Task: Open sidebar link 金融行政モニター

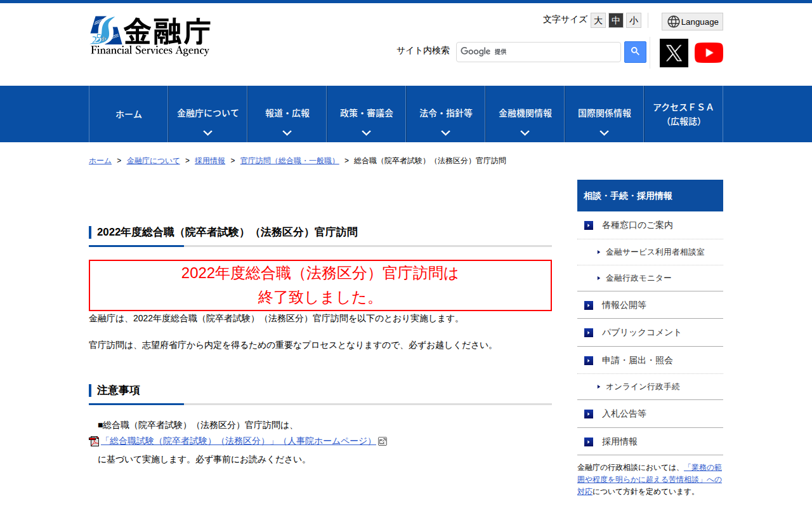Action: tap(638, 278)
